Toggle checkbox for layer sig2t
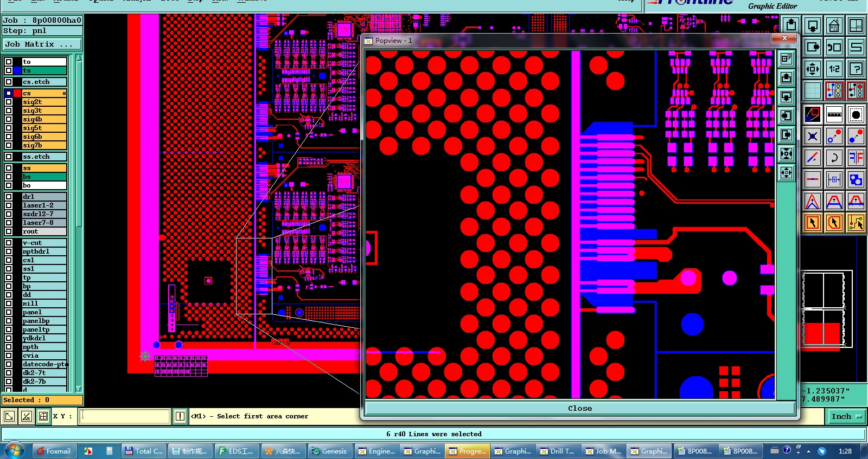Screen dimensions: 868x459 pyautogui.click(x=9, y=102)
